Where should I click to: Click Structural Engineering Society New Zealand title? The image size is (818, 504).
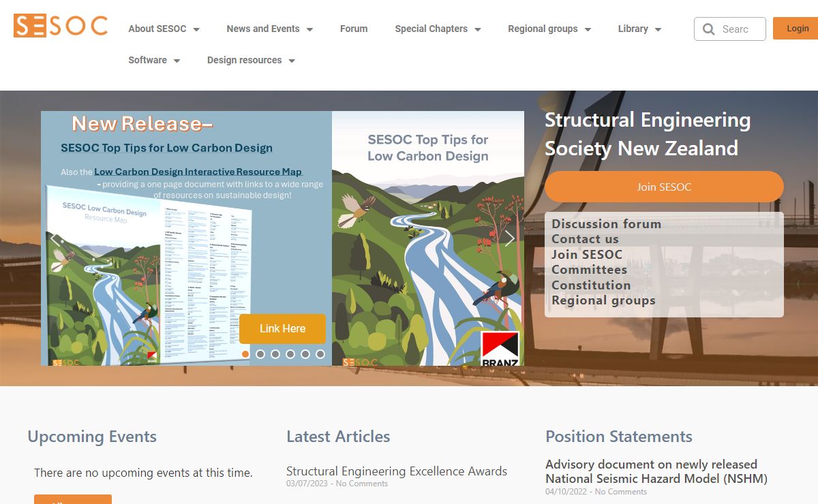click(648, 134)
